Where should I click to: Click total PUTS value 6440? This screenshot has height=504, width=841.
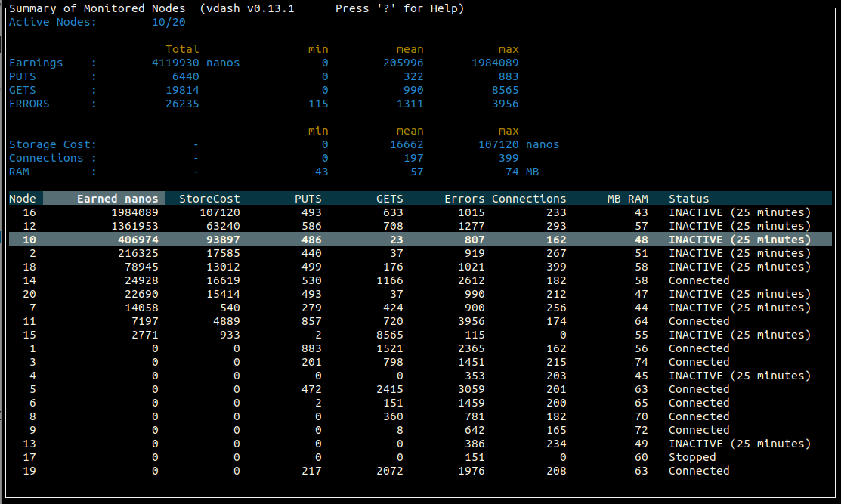(186, 76)
